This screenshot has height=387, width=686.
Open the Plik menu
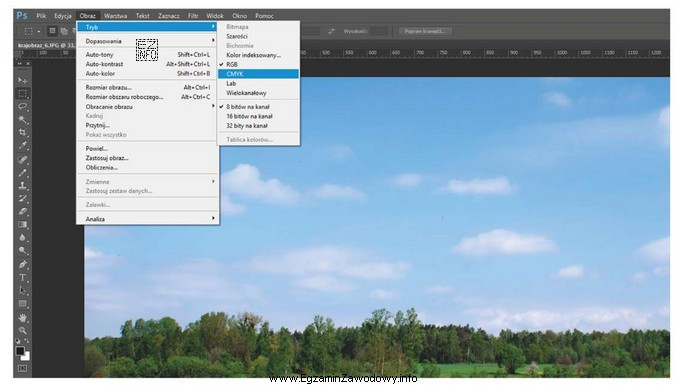42,16
